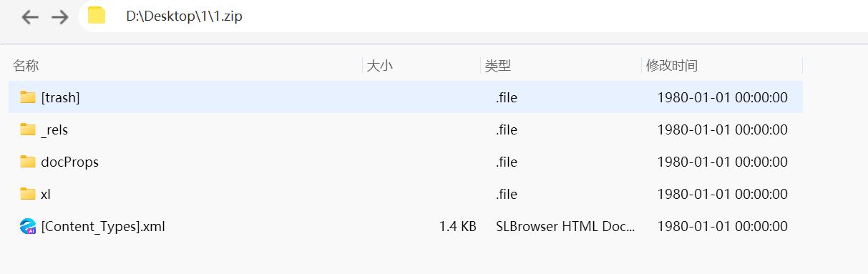This screenshot has height=274, width=868.
Task: Click the [Content_Types].xml browser file icon
Action: click(x=28, y=226)
